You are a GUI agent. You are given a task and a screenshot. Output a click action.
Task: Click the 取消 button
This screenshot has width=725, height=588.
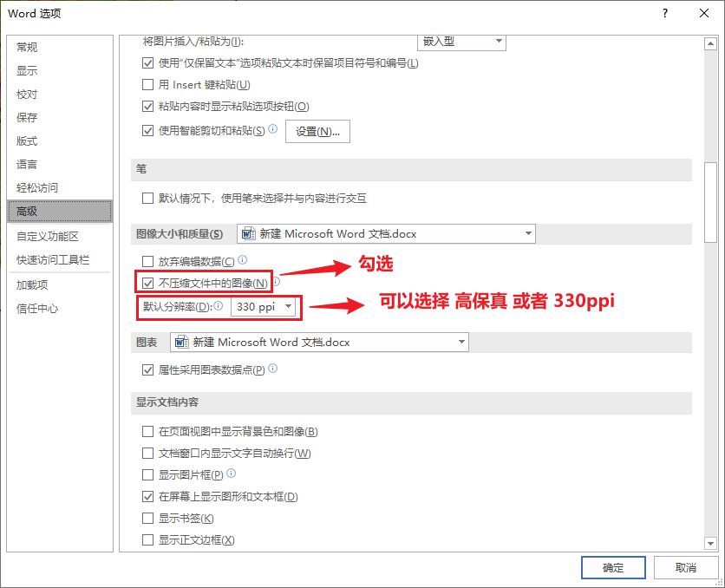pos(686,568)
